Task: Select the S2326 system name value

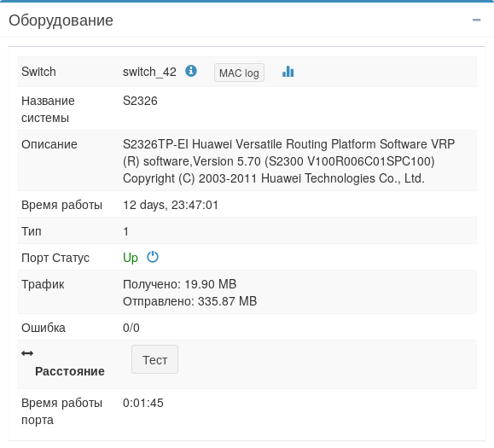Action: click(140, 101)
